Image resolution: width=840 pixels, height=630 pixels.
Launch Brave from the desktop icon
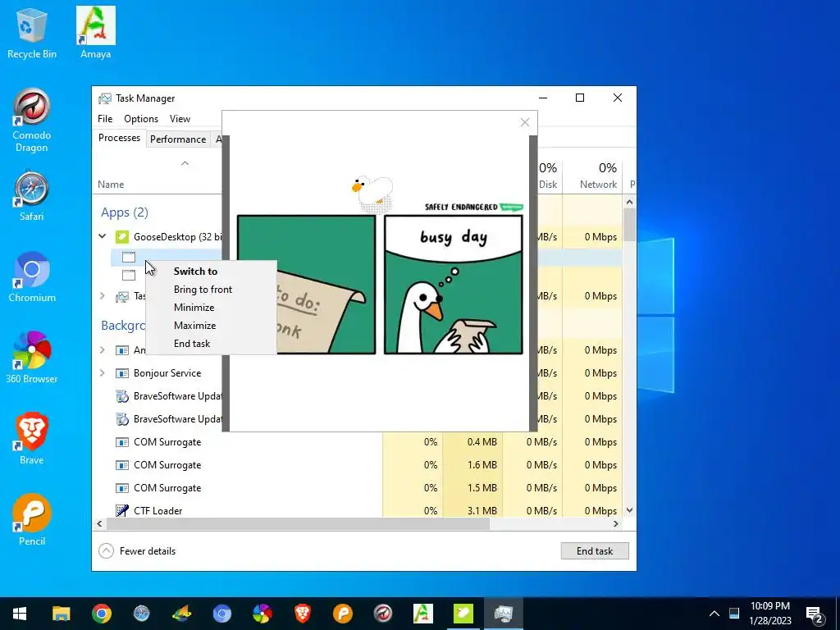32,440
